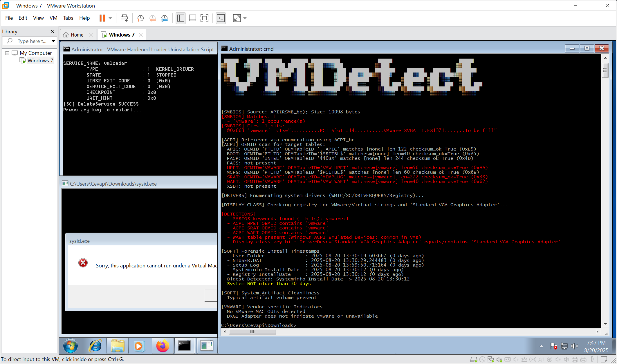617x364 pixels.
Task: Launch Firefox from guest taskbar
Action: [x=163, y=346]
